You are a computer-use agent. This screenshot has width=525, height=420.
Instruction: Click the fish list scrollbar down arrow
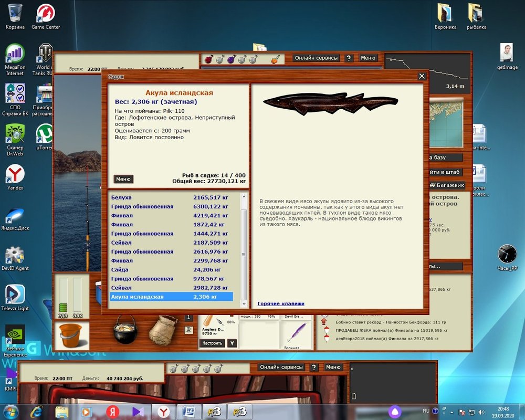tap(243, 304)
